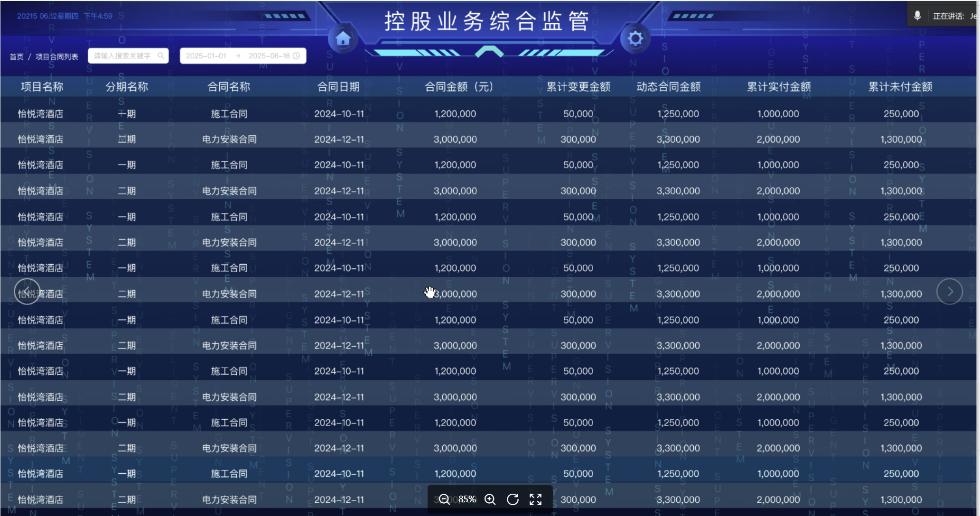Click the home icon in header
The image size is (980, 516).
tap(343, 39)
